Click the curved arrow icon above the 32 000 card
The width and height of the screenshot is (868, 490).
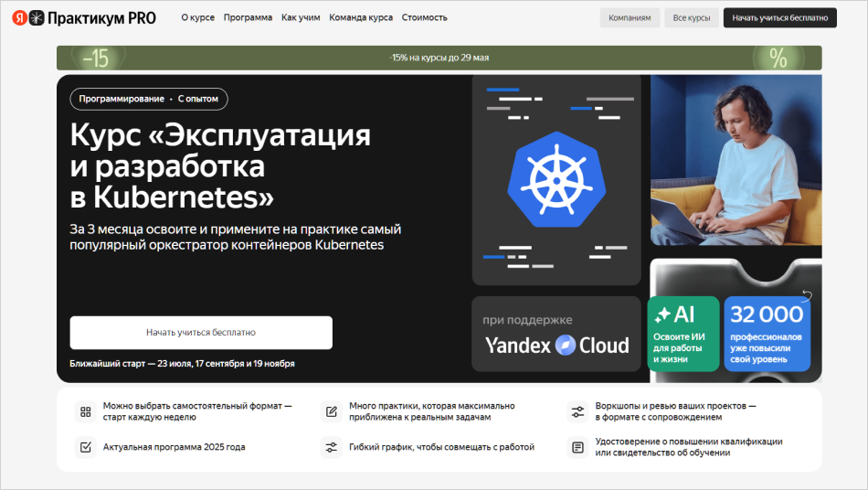coord(807,295)
